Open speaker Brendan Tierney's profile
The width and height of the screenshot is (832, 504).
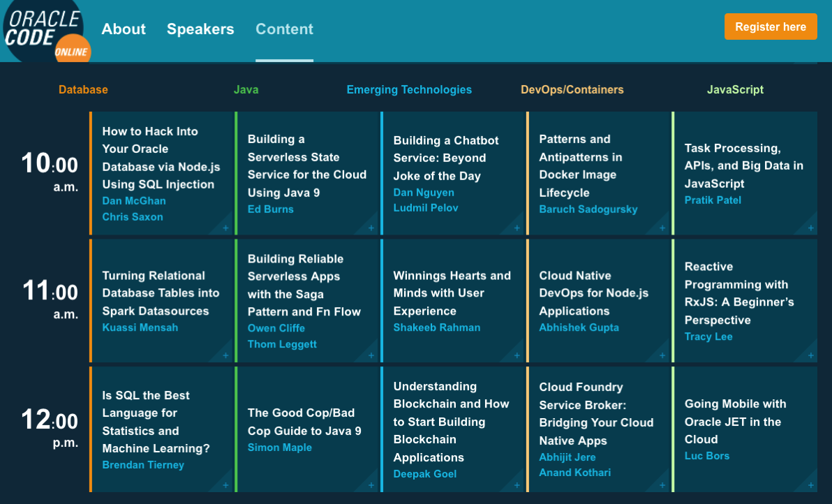(143, 465)
